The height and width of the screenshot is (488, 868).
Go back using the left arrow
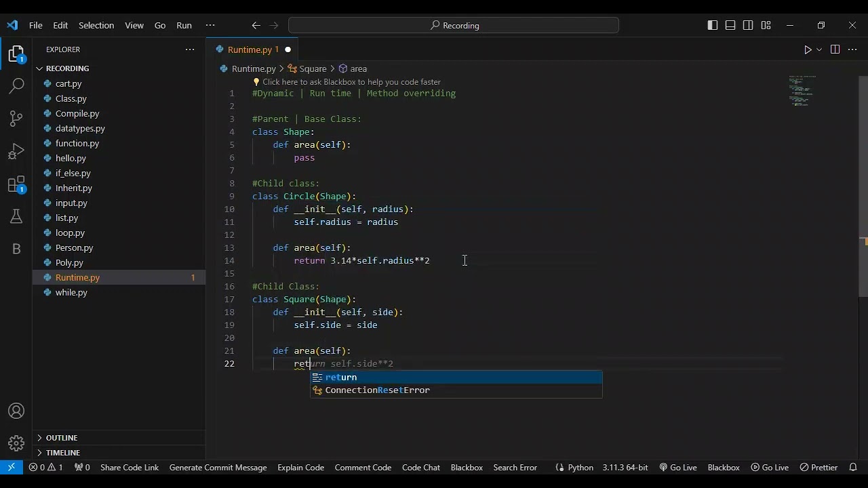(256, 25)
